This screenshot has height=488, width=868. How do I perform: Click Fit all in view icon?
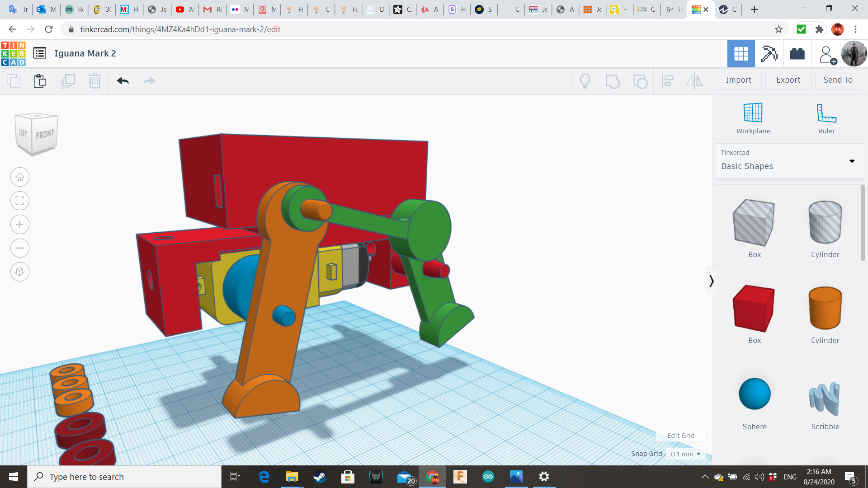click(20, 201)
